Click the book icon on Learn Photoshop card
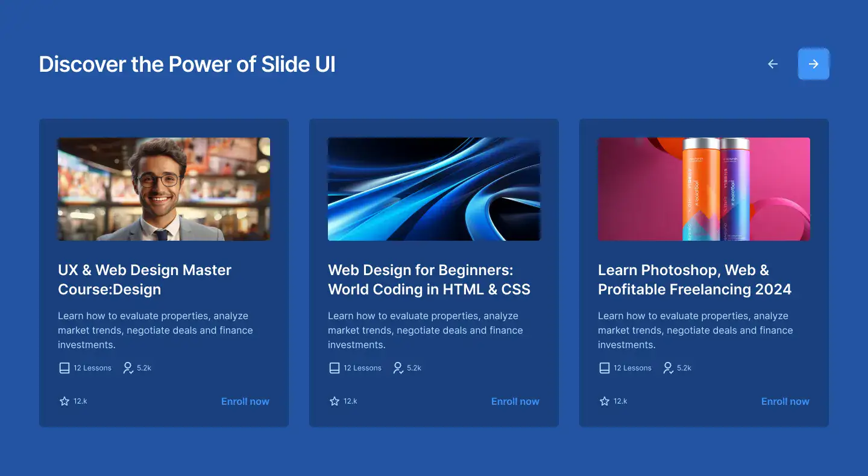This screenshot has width=868, height=476. click(605, 368)
